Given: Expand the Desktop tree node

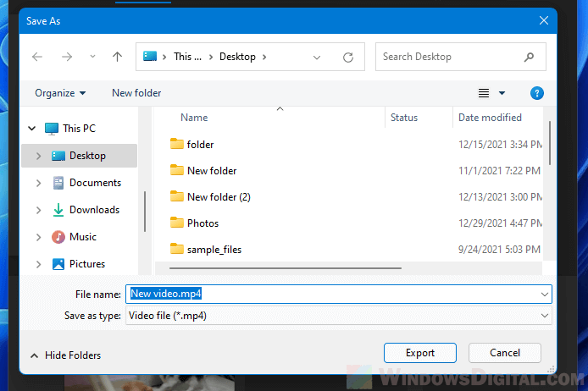Looking at the screenshot, I should (x=38, y=156).
